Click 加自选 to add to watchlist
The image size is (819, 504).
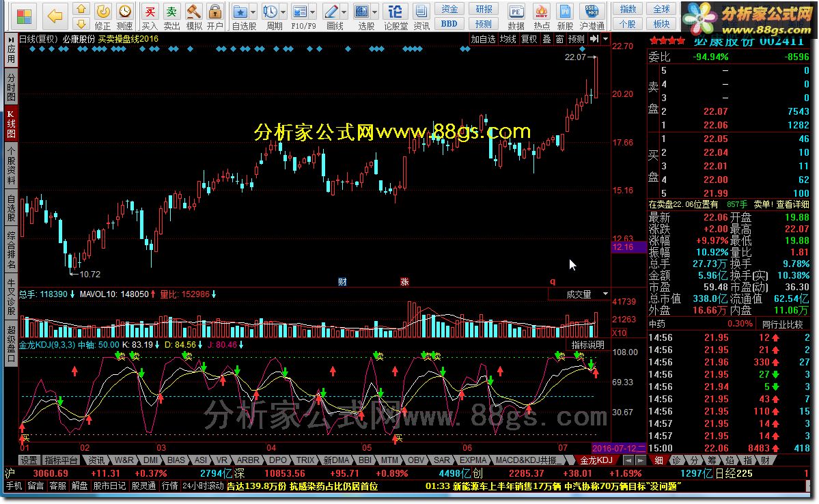pos(483,39)
